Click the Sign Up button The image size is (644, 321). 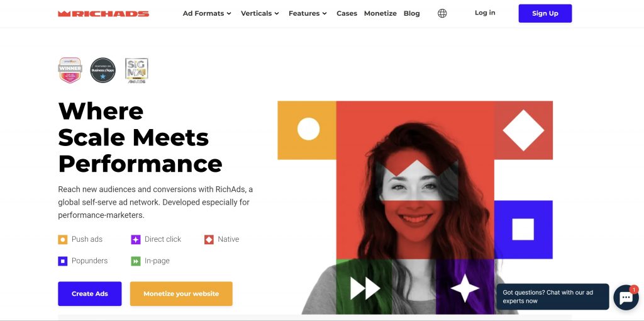545,13
